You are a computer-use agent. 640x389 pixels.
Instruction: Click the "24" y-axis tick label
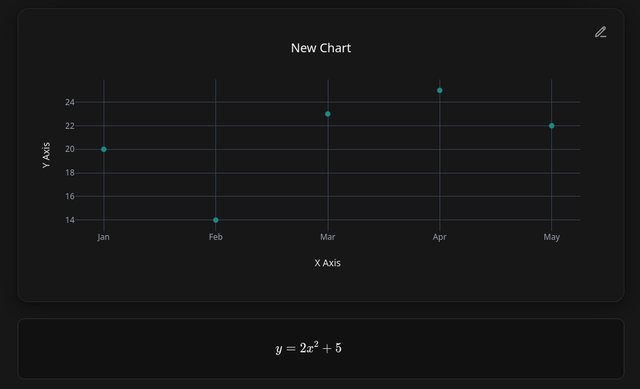(70, 102)
